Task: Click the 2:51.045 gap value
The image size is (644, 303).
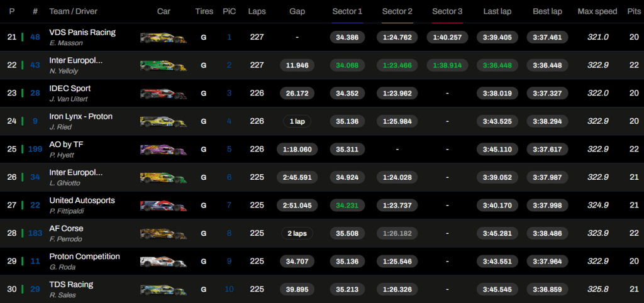Action: (x=297, y=206)
